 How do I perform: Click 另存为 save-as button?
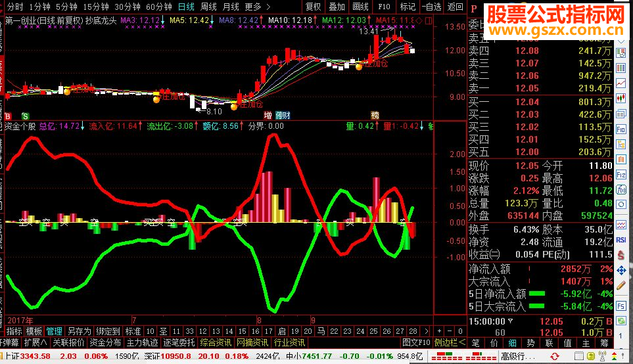79,331
